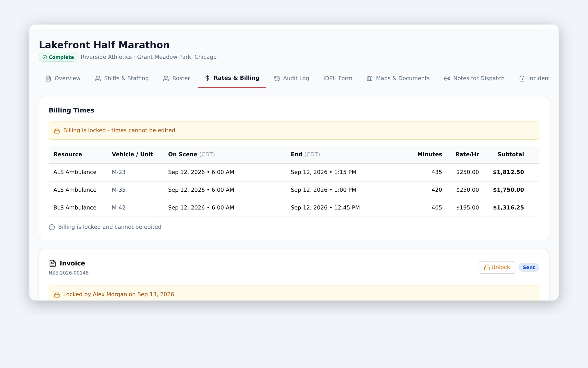Image resolution: width=588 pixels, height=368 pixels.
Task: Click subtotal $1,750.00
Action: (508, 190)
